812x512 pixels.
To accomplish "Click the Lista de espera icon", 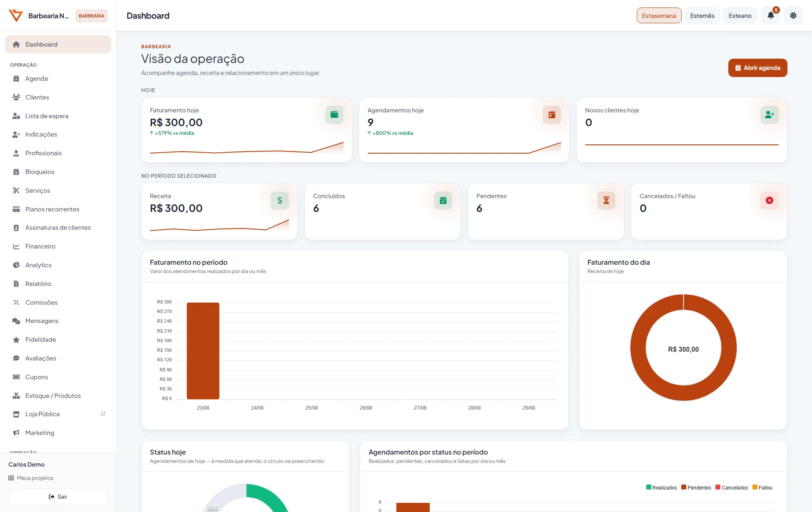I will pos(16,116).
